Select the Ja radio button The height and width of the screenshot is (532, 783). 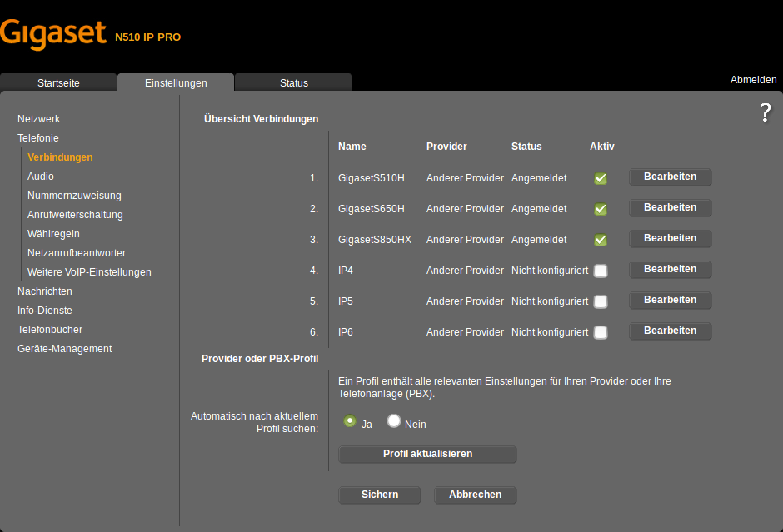[350, 421]
